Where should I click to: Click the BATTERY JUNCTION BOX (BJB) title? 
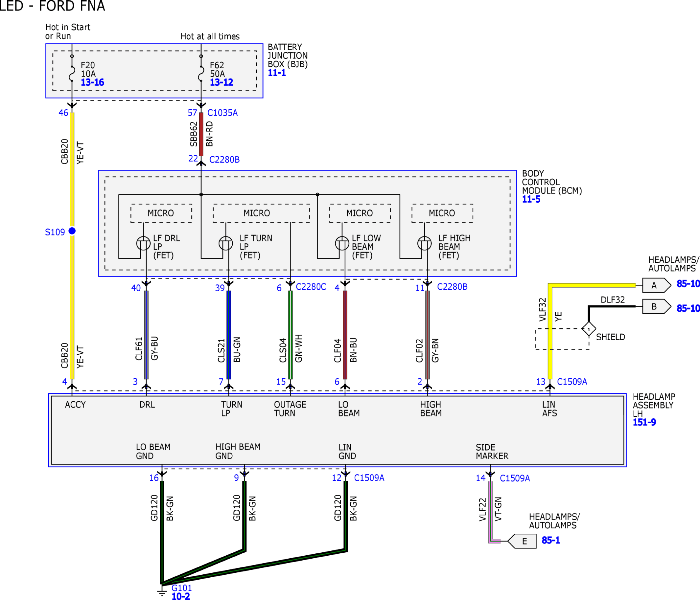click(x=288, y=56)
